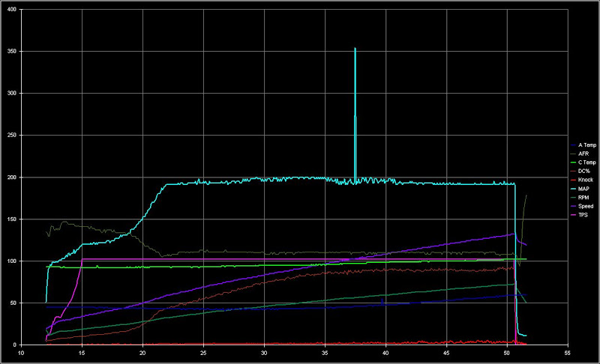Click the 20 label on the horizontal axis
Viewport: 600px width, 364px height.
click(142, 353)
